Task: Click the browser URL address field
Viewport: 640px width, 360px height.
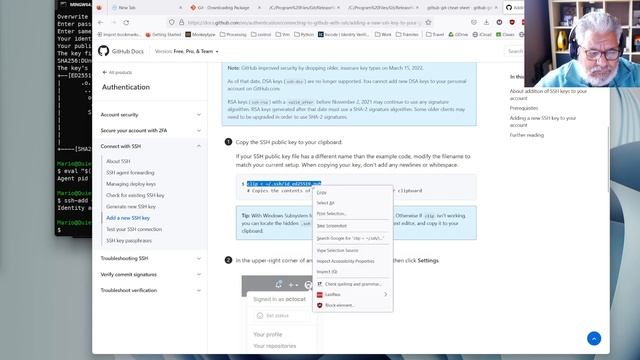Action: (x=302, y=22)
